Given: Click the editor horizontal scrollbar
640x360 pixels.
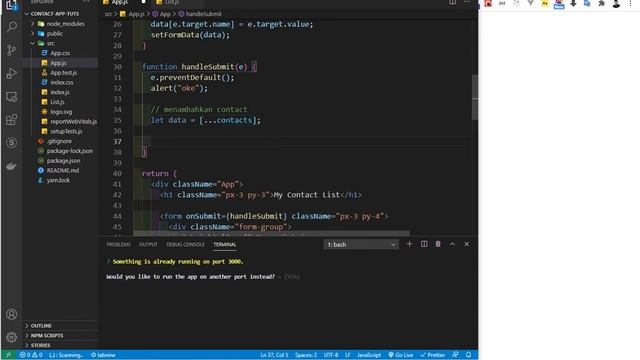Looking at the screenshot, I should (x=271, y=233).
